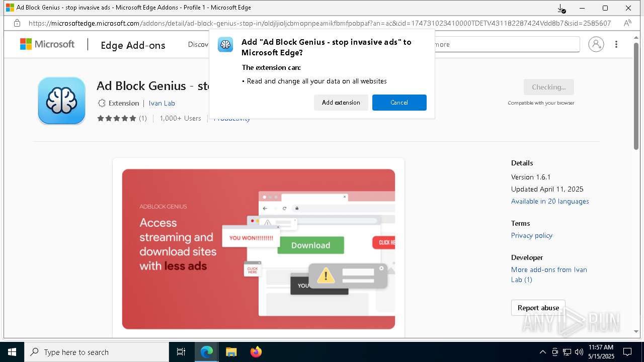Click the Ad Block Genius brain icon
644x362 pixels.
tap(61, 101)
